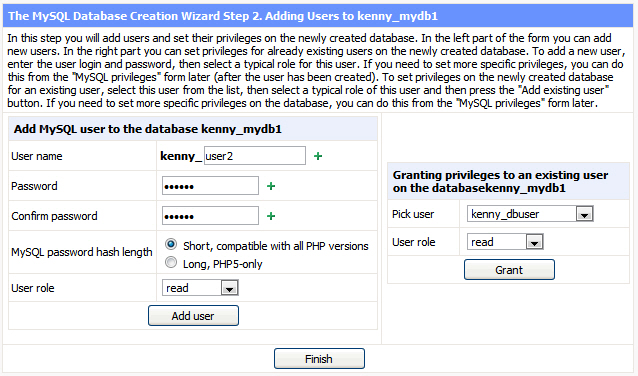The height and width of the screenshot is (376, 638).
Task: Click the kenny_ username prefix text
Action: [x=181, y=156]
